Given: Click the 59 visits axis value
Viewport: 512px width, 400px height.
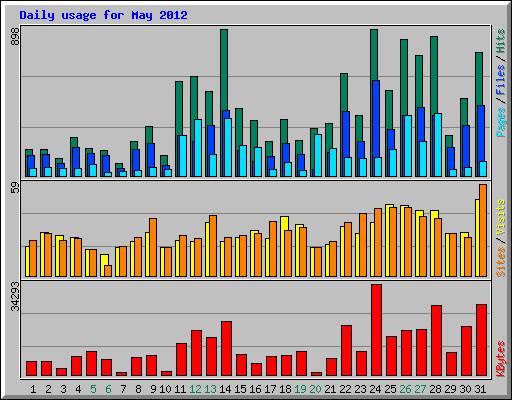Looking at the screenshot, I should pos(15,188).
